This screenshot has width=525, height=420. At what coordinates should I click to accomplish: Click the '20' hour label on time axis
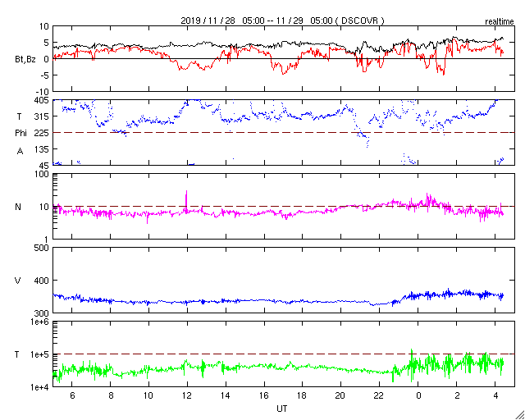341,395
